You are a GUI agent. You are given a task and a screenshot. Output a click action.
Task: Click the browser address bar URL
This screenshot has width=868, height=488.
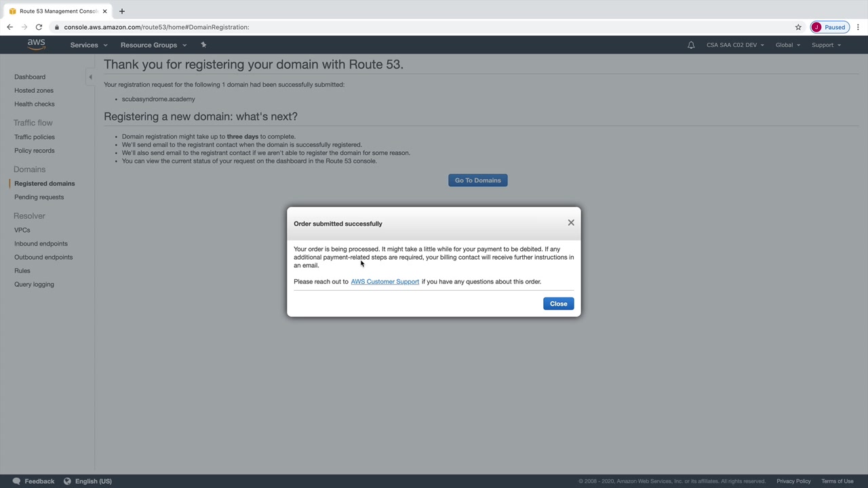157,27
